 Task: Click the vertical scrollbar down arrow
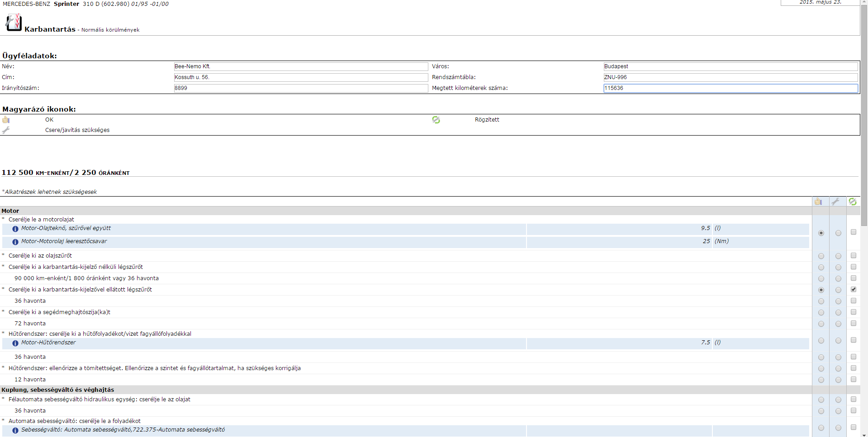click(x=864, y=433)
